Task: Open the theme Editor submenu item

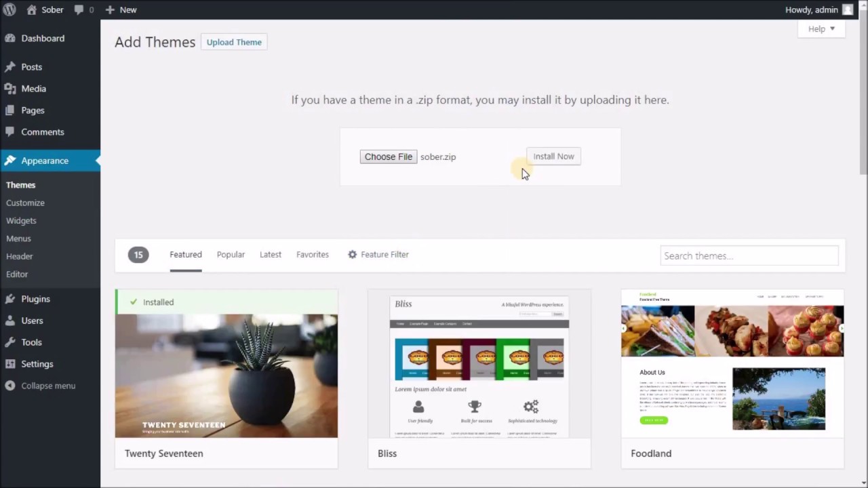Action: click(17, 274)
